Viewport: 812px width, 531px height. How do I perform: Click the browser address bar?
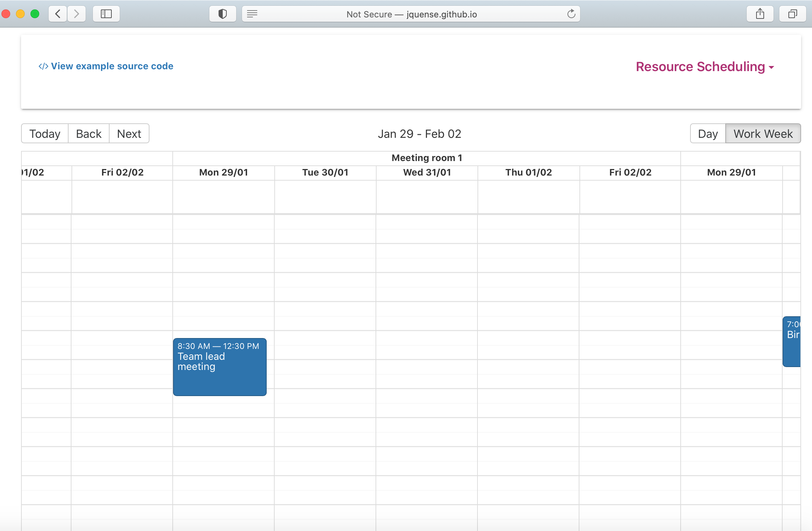pyautogui.click(x=412, y=14)
